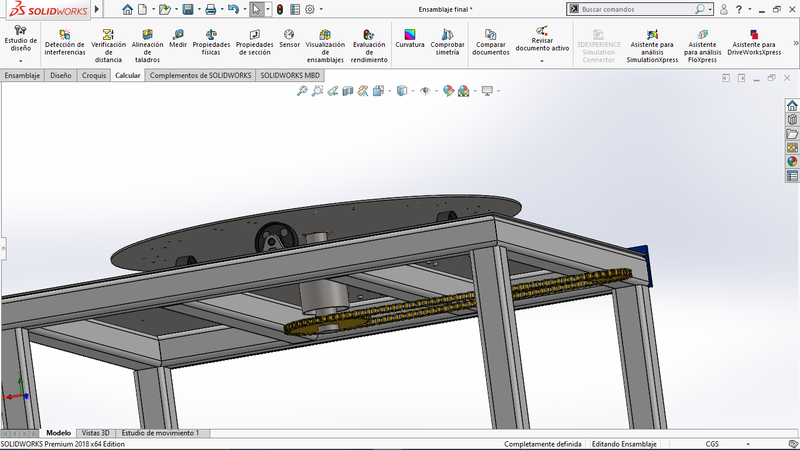
Task: Open the Appearances color wheel pane
Action: click(792, 161)
